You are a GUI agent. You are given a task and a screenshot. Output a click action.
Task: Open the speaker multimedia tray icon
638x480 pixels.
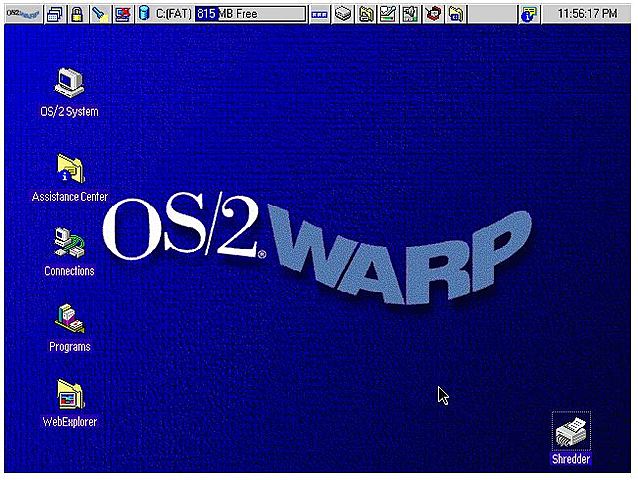(410, 14)
